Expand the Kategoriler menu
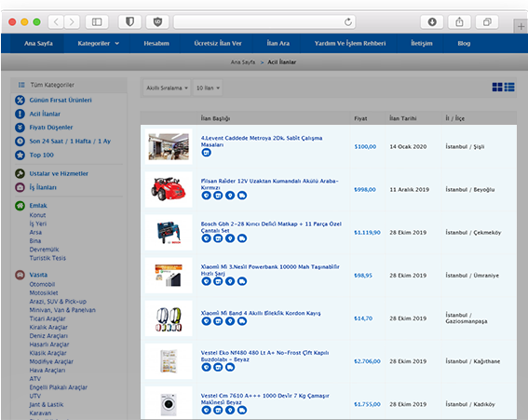 pyautogui.click(x=98, y=43)
